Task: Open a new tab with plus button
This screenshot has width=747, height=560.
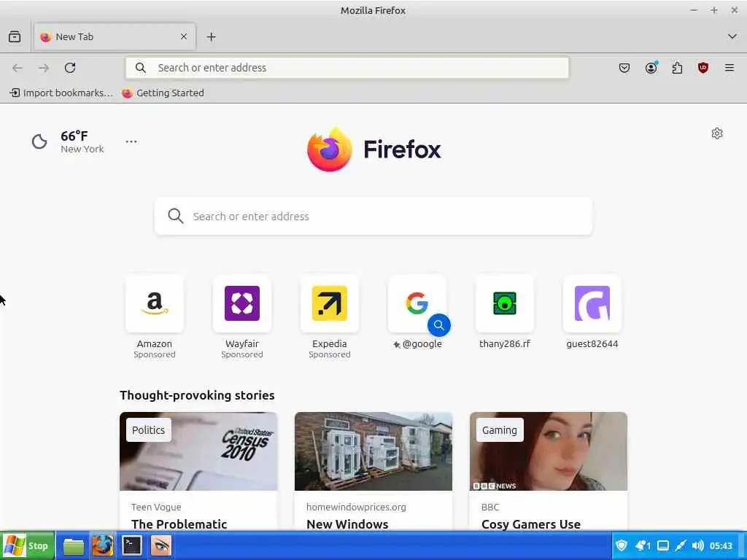Action: (x=211, y=36)
